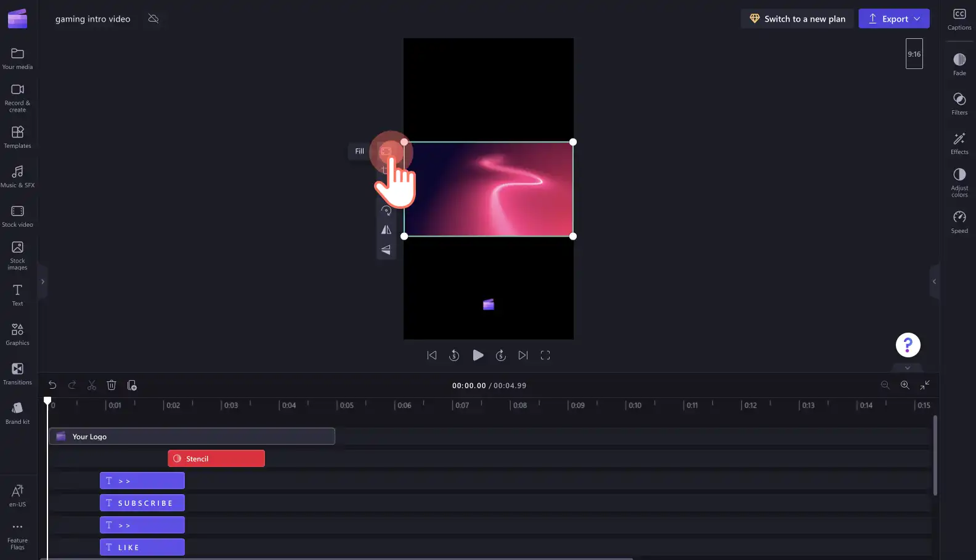Image resolution: width=976 pixels, height=560 pixels.
Task: Toggle fullscreen preview
Action: (545, 355)
